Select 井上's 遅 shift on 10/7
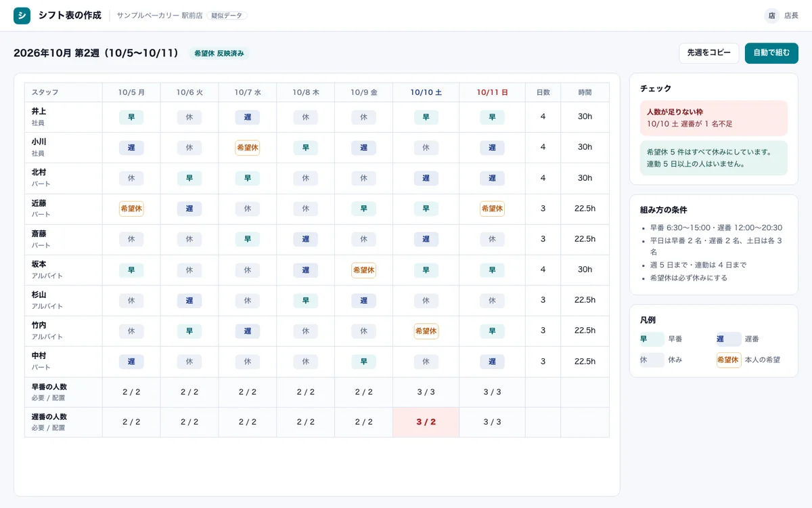812x508 pixels. point(248,117)
